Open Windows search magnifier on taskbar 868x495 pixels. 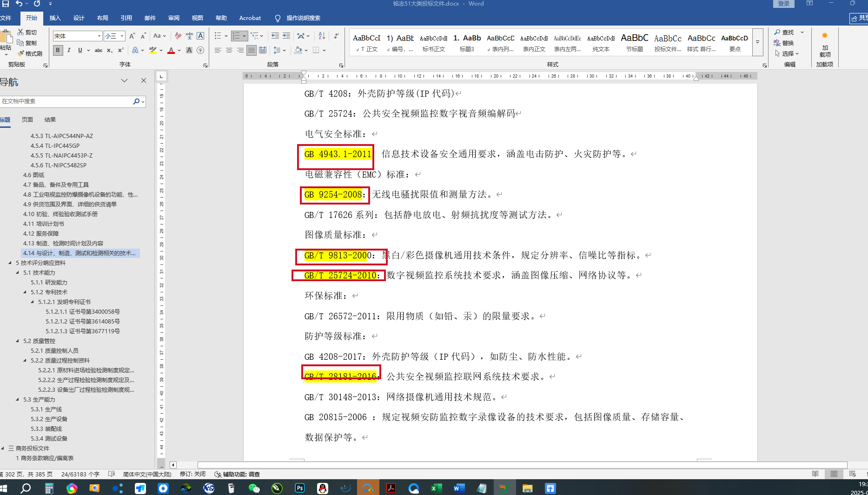point(26,488)
